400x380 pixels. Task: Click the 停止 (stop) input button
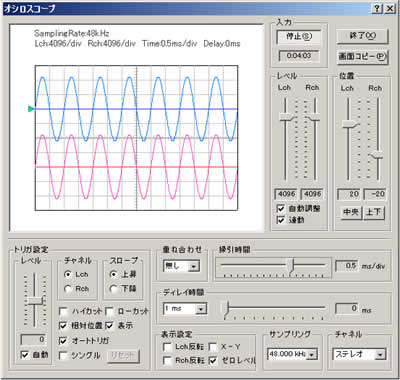coord(299,37)
